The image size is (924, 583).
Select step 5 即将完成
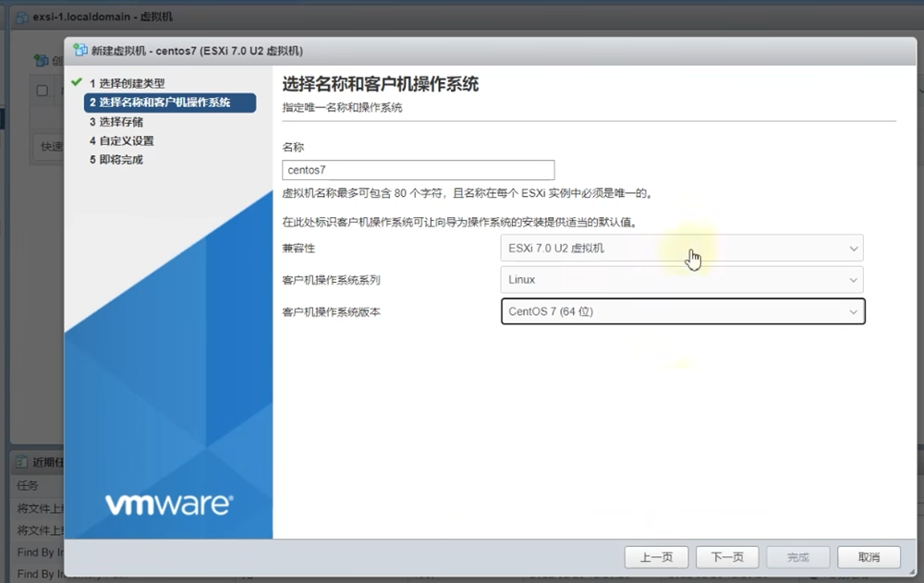coord(116,160)
